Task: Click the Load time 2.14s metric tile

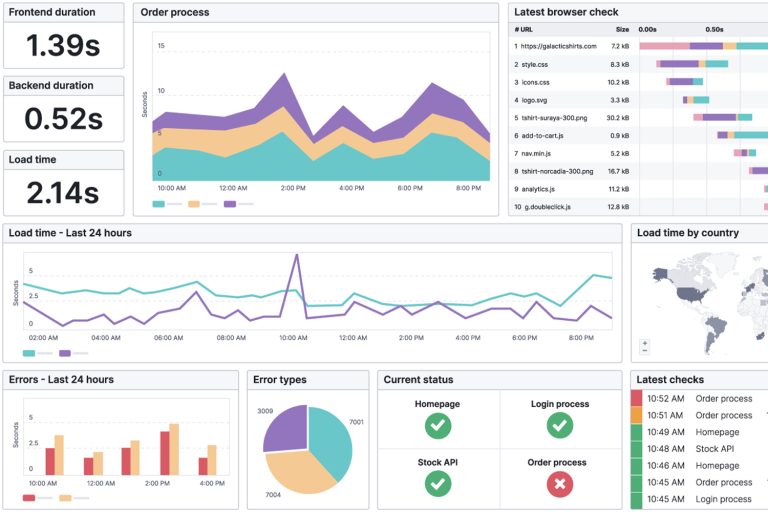Action: pyautogui.click(x=64, y=182)
